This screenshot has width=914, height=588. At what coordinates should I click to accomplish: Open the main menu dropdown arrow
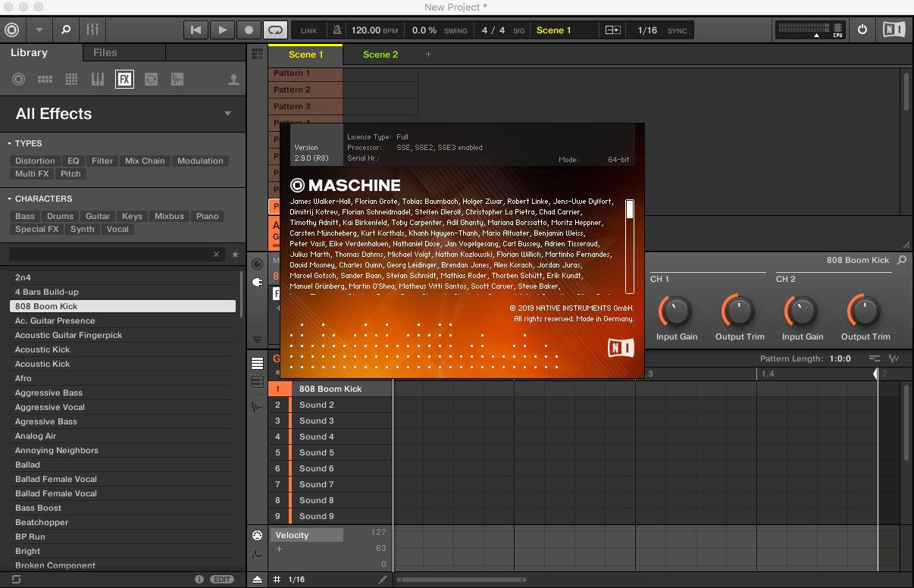39,30
